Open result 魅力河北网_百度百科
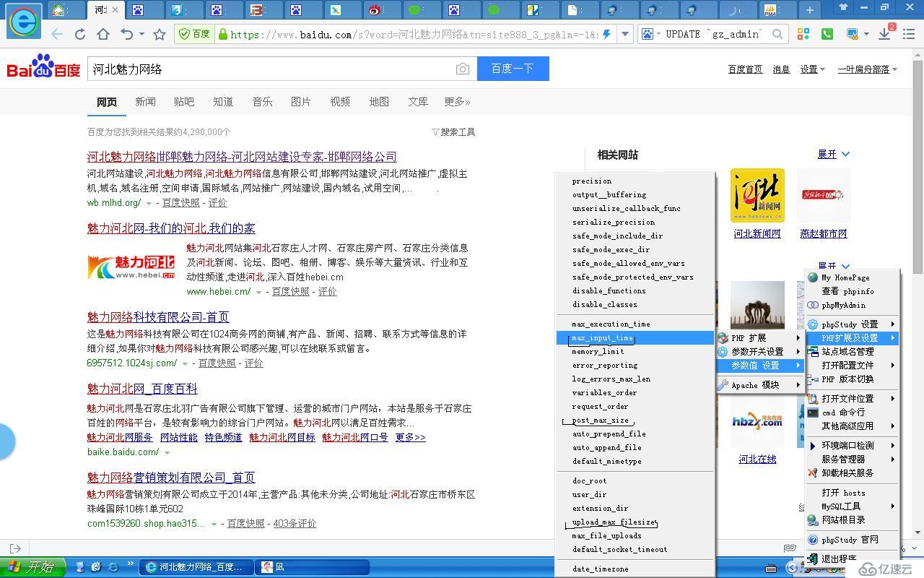The height and width of the screenshot is (578, 924). 142,389
